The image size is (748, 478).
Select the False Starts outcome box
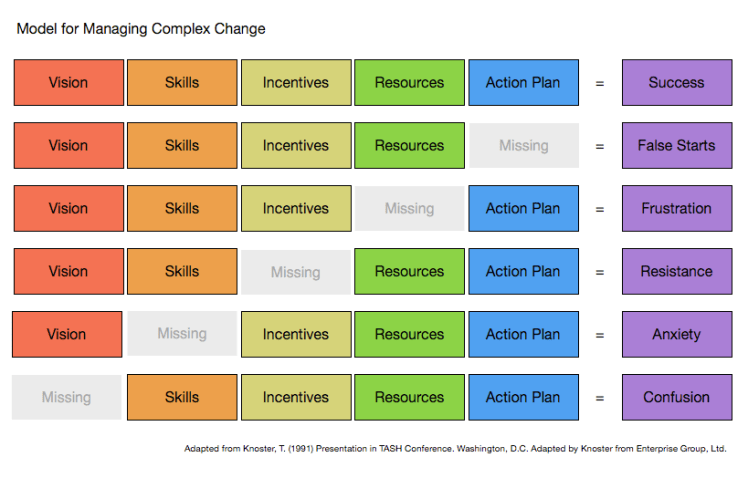tap(676, 146)
